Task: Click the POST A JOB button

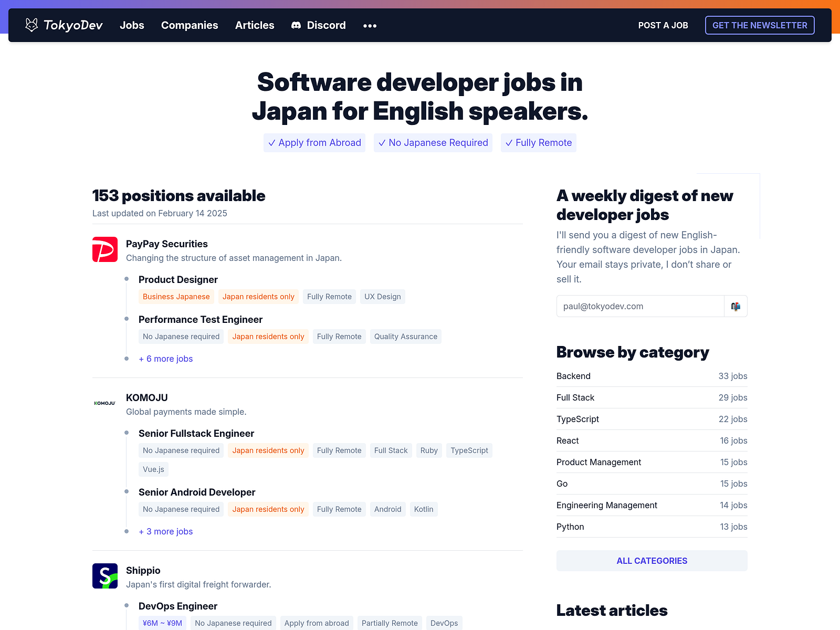Action: 663,25
